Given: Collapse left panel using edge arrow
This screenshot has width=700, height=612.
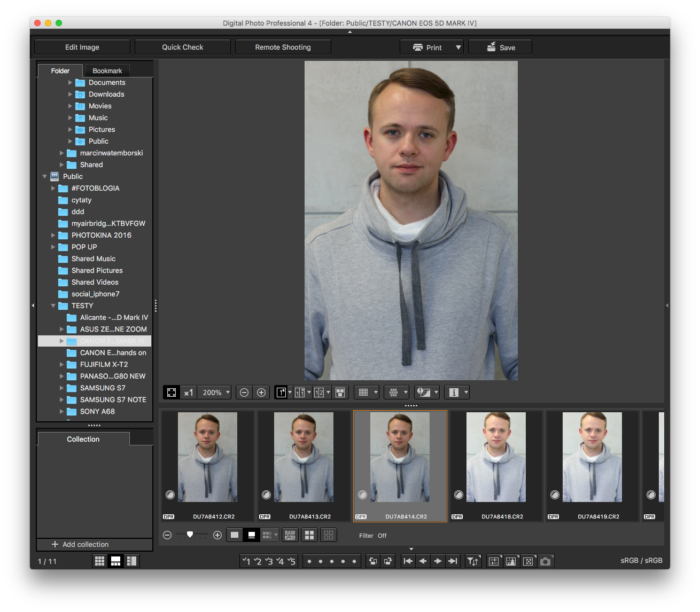Looking at the screenshot, I should (33, 305).
